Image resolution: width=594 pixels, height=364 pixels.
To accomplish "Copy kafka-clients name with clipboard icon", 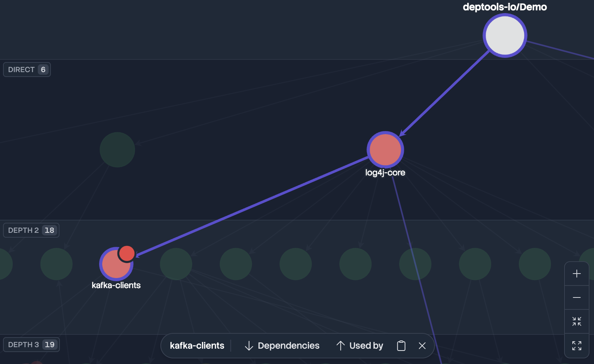I will click(x=401, y=346).
